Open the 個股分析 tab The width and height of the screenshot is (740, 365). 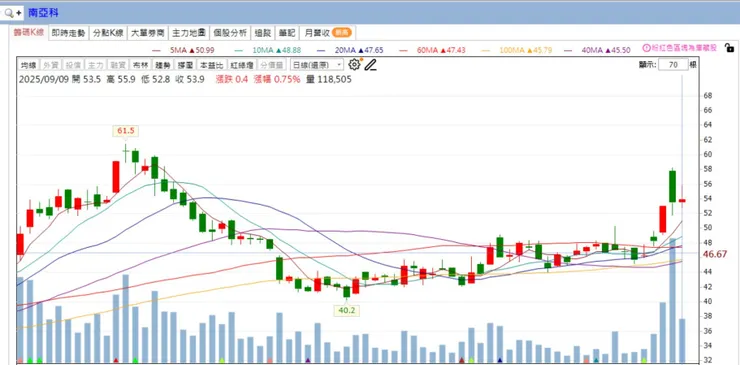(230, 33)
